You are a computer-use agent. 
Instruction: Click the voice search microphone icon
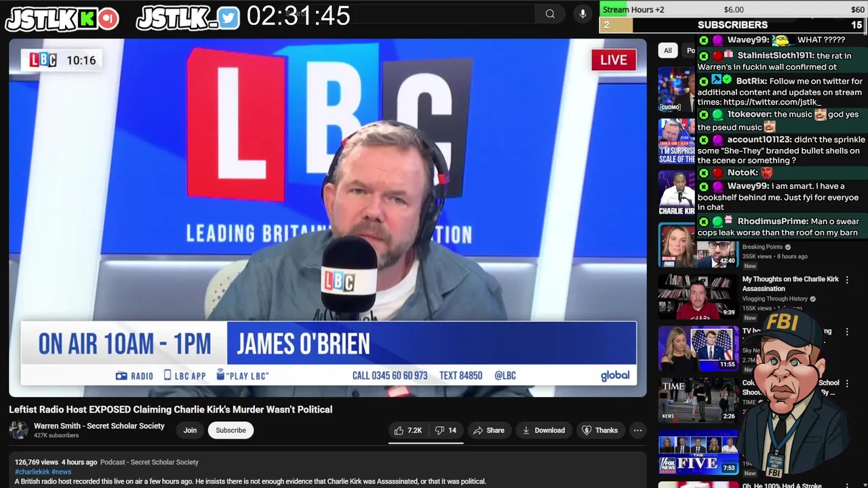583,14
